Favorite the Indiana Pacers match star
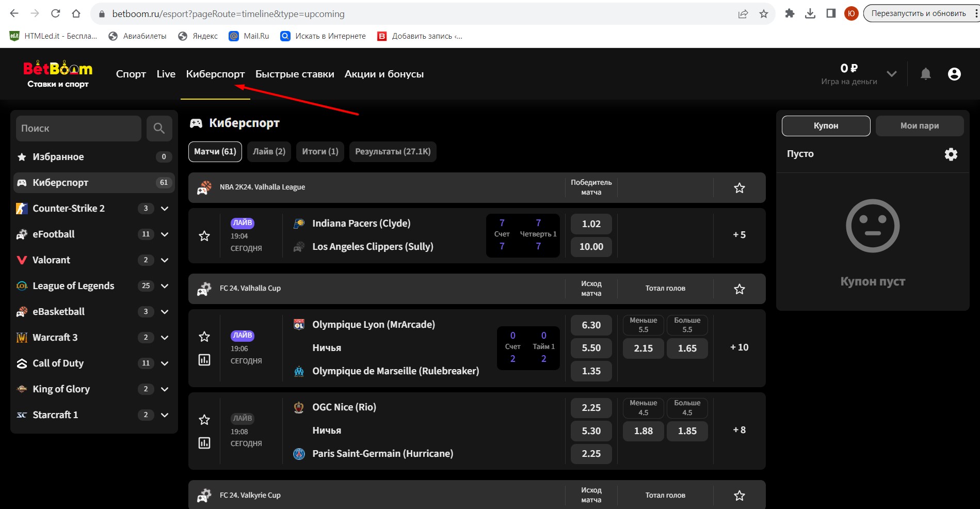 pos(204,236)
